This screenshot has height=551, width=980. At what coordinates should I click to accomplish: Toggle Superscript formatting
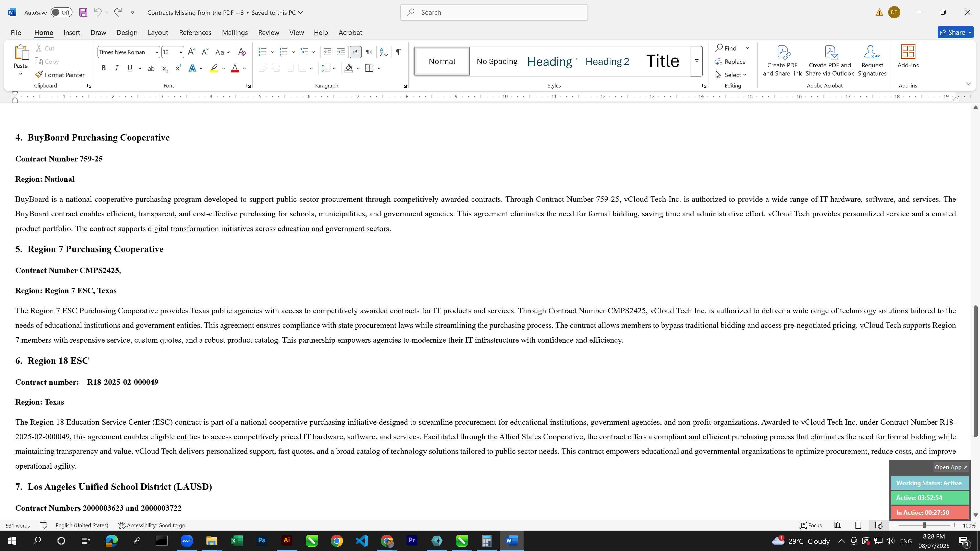(178, 68)
